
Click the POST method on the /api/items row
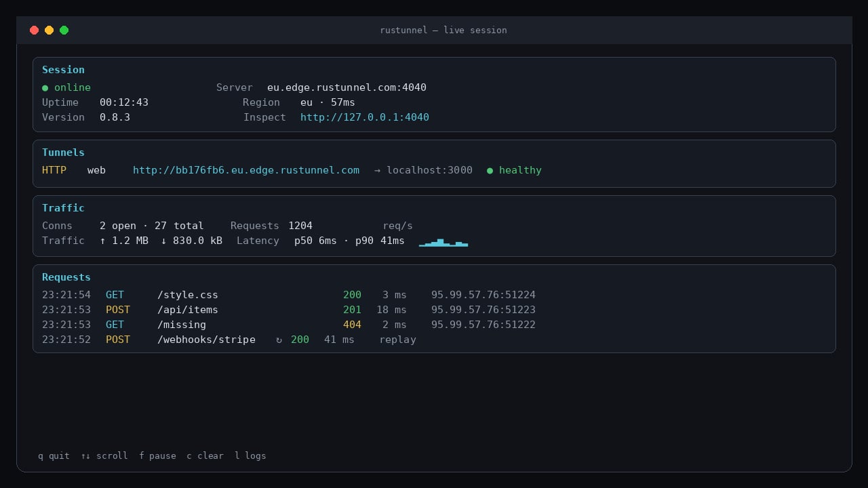118,310
